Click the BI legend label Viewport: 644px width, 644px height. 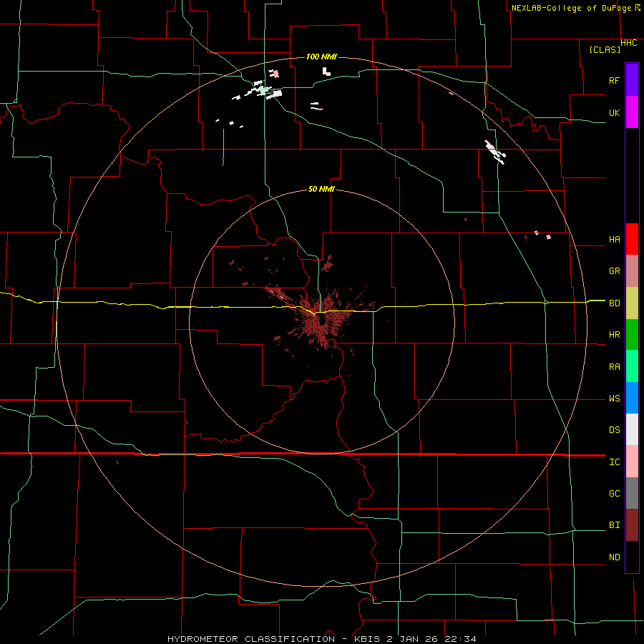coord(615,525)
